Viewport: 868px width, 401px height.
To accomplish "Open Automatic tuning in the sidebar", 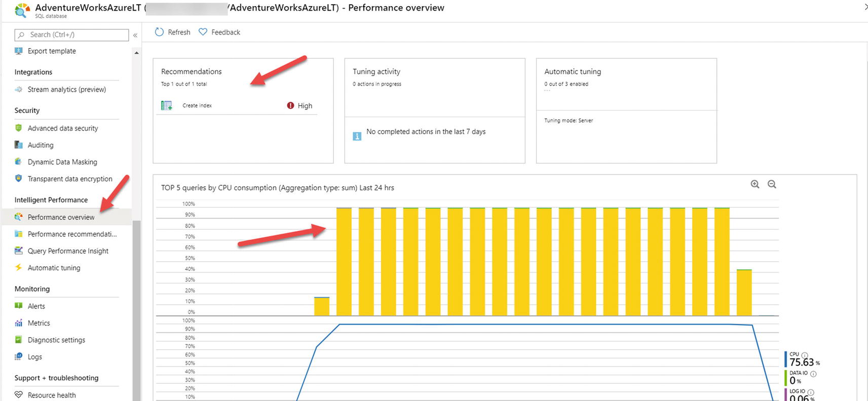I will pyautogui.click(x=54, y=268).
